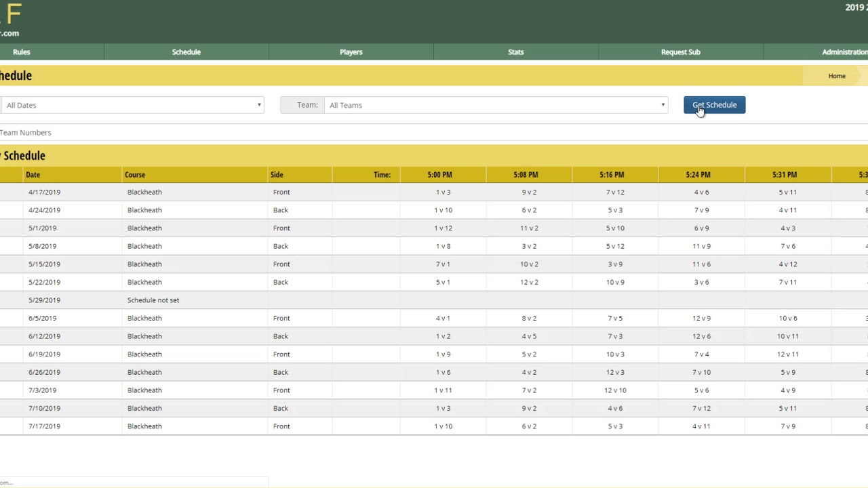The image size is (868, 488).
Task: Open the Request Sub page
Action: (x=680, y=52)
